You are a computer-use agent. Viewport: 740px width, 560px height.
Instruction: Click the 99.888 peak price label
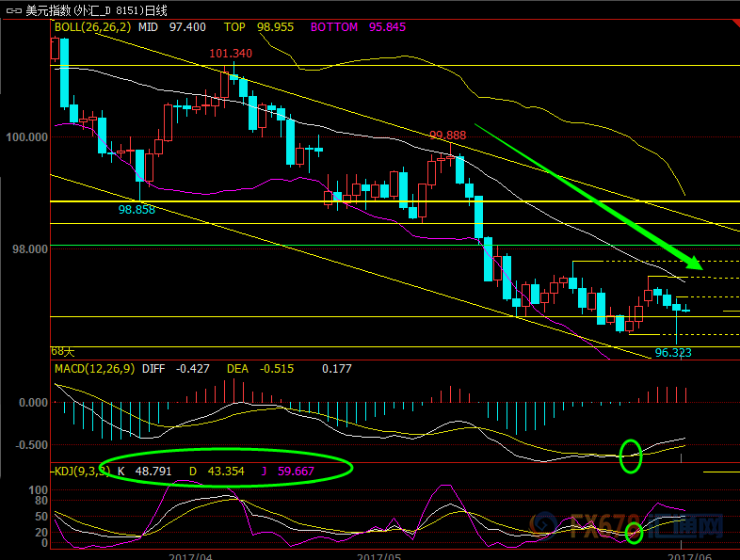click(447, 136)
